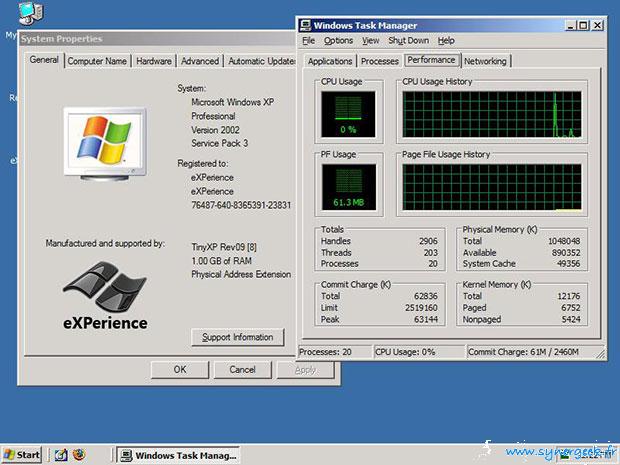
Task: Click the System Properties title bar
Action: tap(157, 39)
